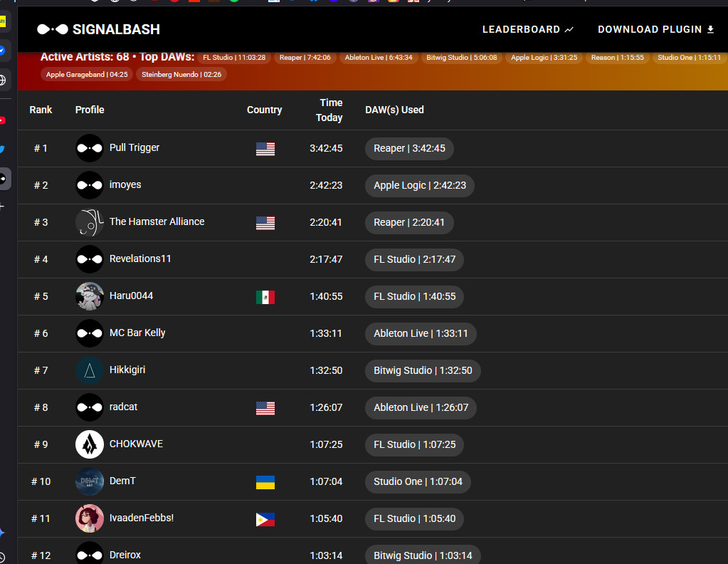Click the Ukraine flag in DemT row
The image size is (728, 564).
click(x=265, y=482)
